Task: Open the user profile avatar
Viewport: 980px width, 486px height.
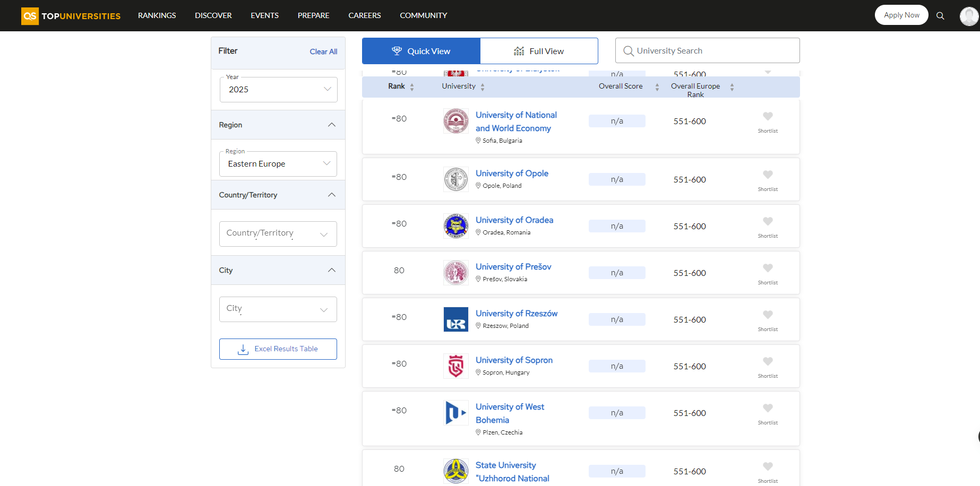Action: (969, 16)
